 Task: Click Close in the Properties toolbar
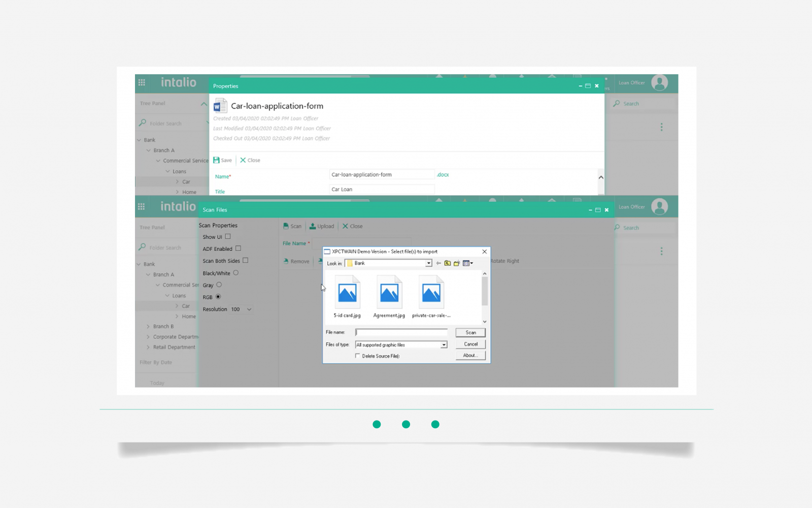pos(250,160)
